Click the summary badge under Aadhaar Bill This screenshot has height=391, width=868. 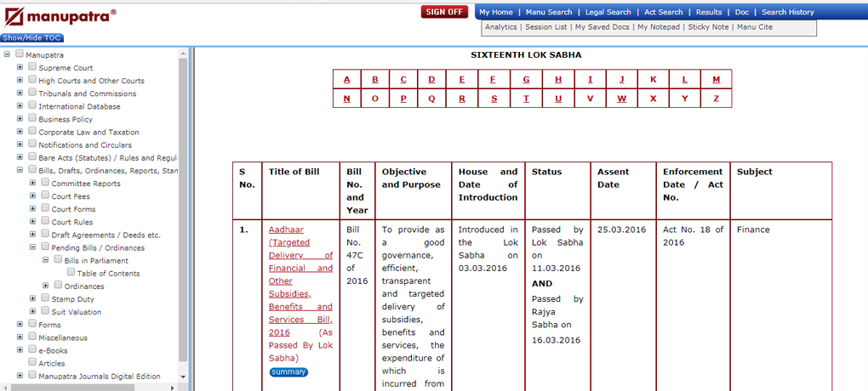tap(289, 372)
